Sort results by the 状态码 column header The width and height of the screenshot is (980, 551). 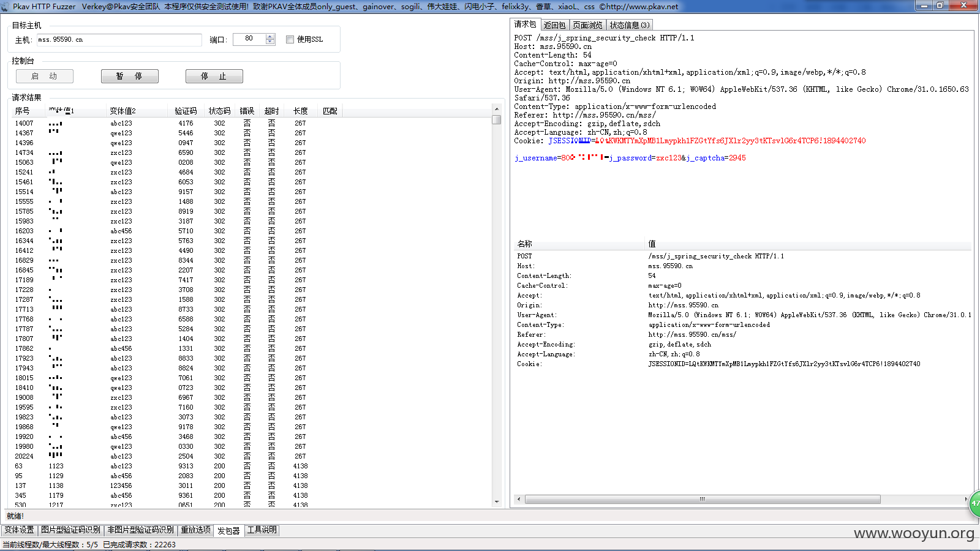click(219, 111)
